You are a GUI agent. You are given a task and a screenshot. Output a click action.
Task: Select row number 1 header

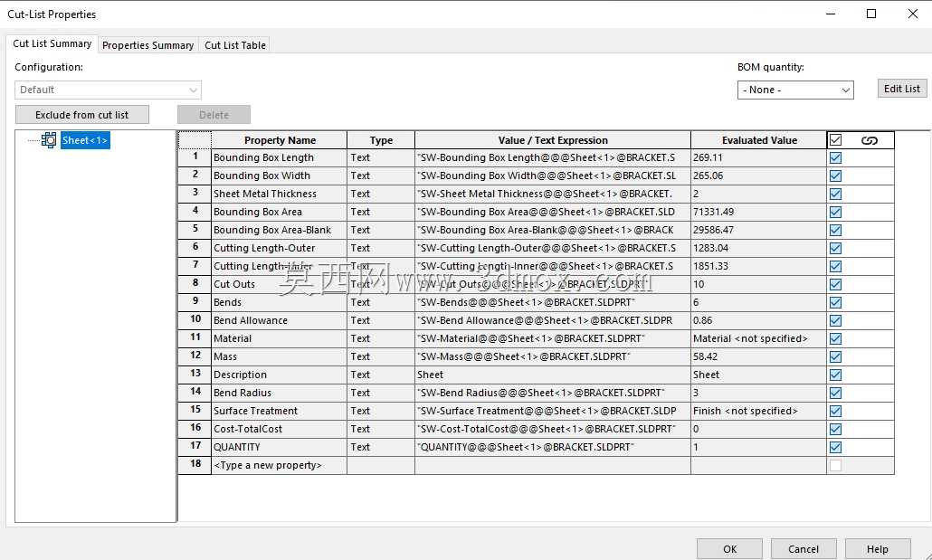coord(195,157)
